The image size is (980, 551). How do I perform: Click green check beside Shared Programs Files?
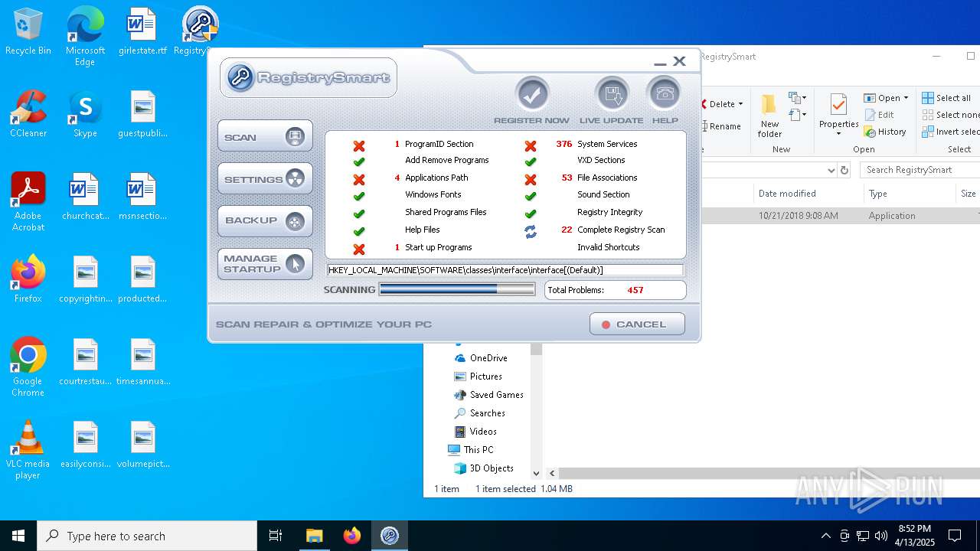pos(358,214)
